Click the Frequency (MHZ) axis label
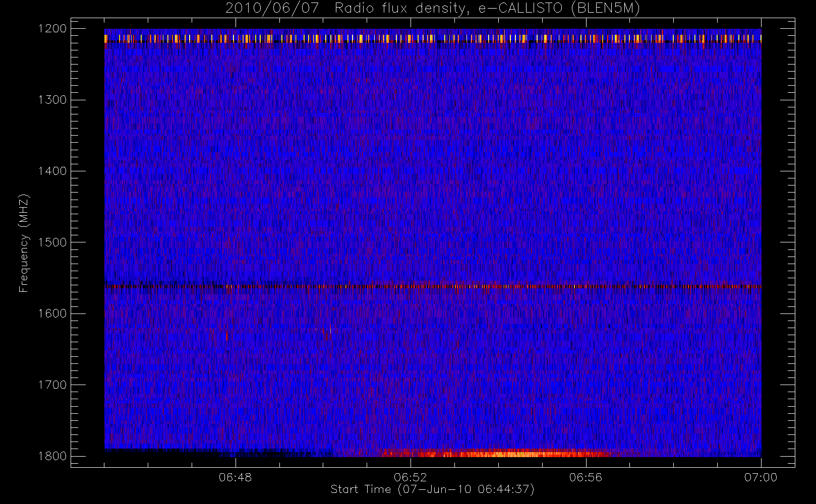 [x=24, y=243]
